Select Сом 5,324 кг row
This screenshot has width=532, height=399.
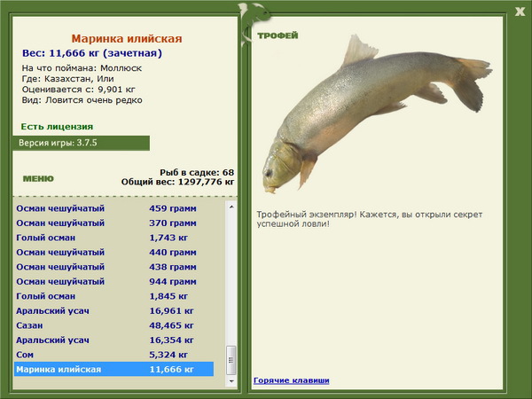tap(114, 354)
